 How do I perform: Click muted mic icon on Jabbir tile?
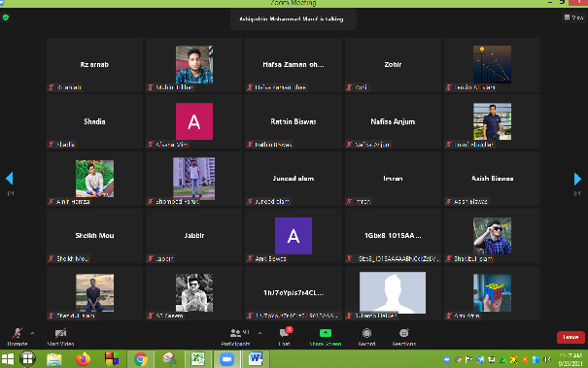tap(151, 258)
